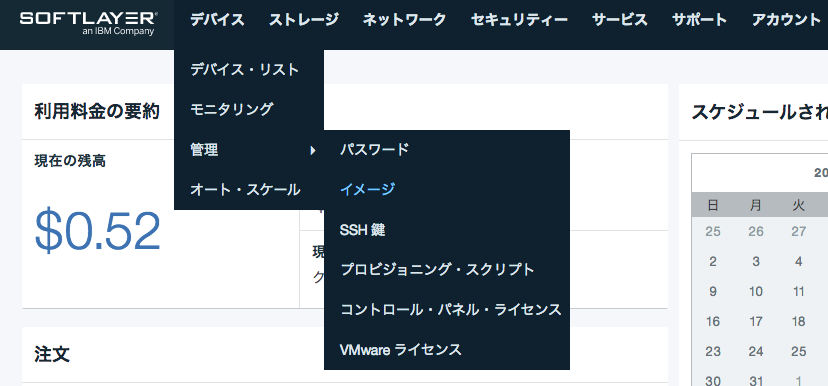Click the $0.52 balance amount
Viewport: 828px width, 386px height.
pos(98,232)
